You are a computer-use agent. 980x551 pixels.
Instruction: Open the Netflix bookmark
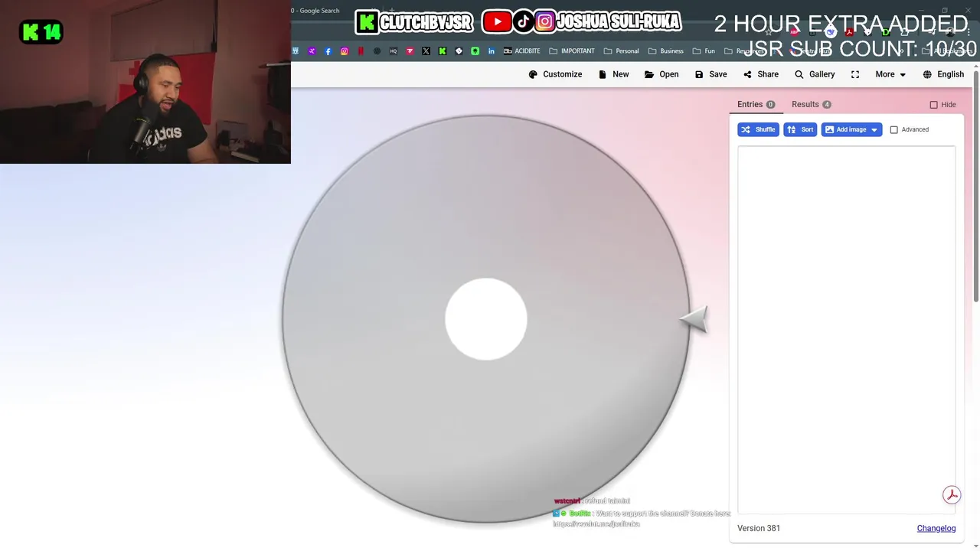pos(361,51)
